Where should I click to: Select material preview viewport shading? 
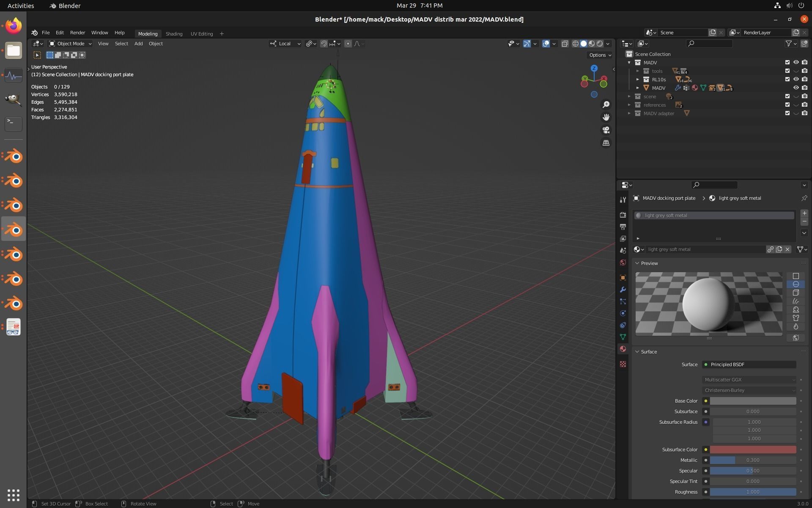pyautogui.click(x=592, y=44)
